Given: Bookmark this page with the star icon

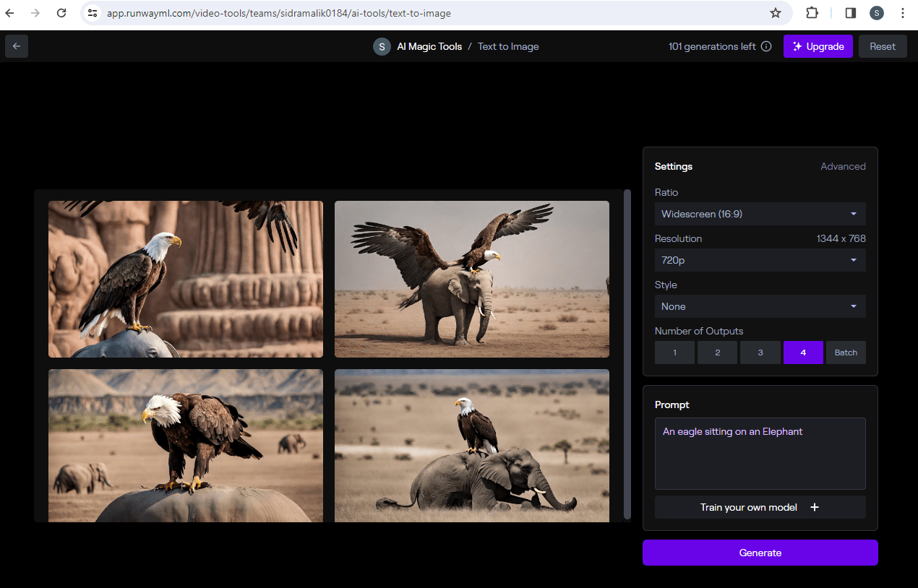Looking at the screenshot, I should click(x=776, y=13).
